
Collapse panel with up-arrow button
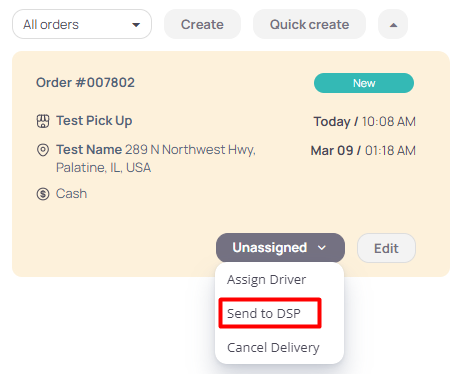(x=393, y=24)
